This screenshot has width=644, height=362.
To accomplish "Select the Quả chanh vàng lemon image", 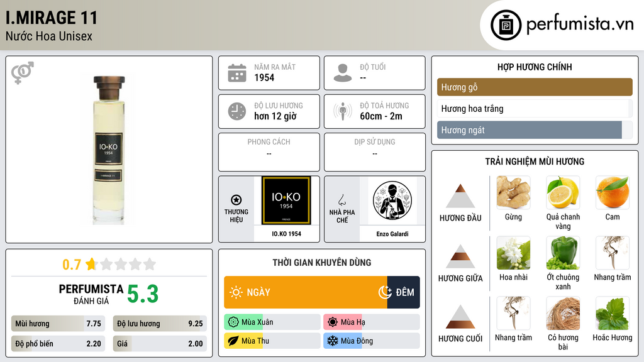I will 563,192.
